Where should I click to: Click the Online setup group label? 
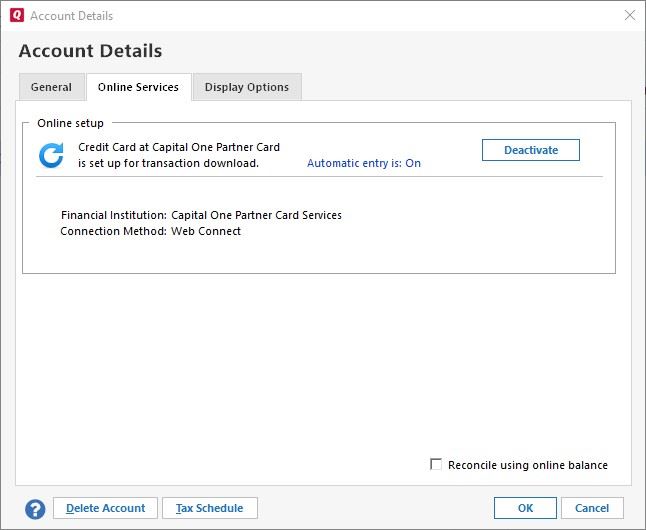pos(70,123)
